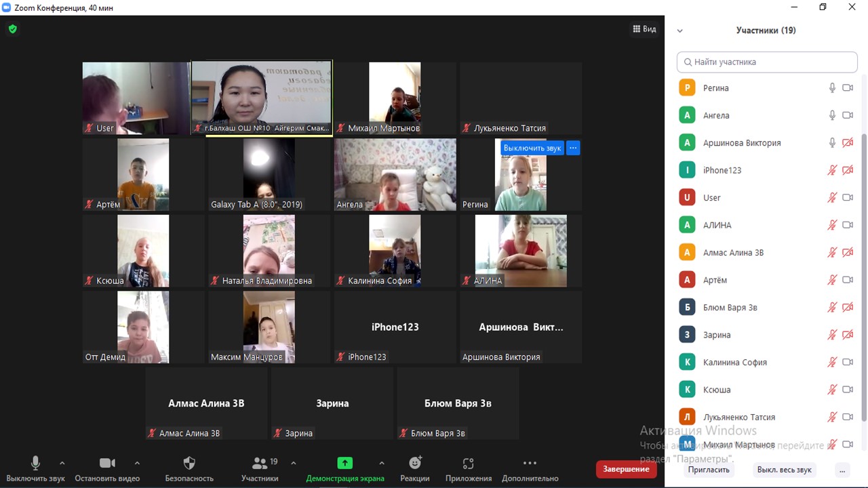Screen dimensions: 868x488
Task: Open the Security shield icon
Action: pyautogui.click(x=189, y=463)
